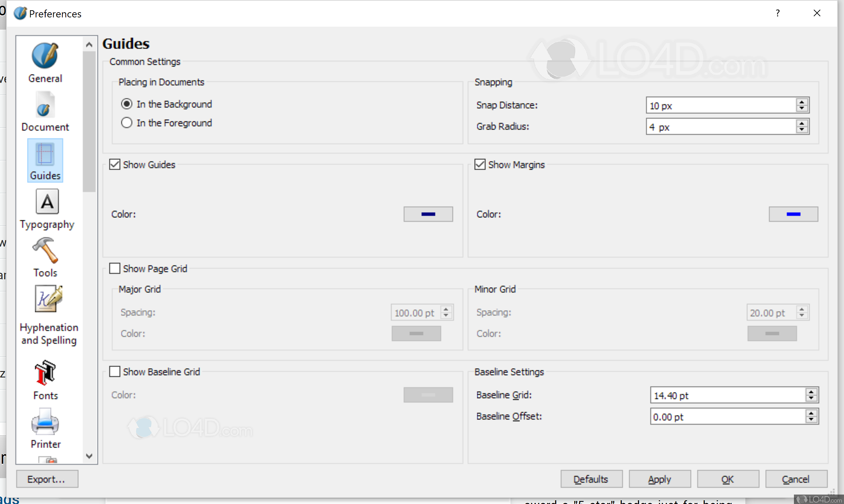
Task: Increase Baseline Grid value using the stepper
Action: click(811, 391)
